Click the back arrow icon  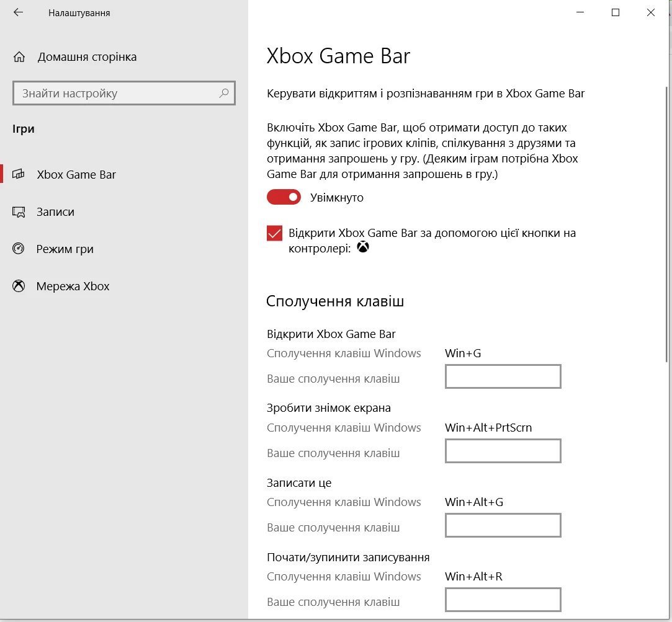pyautogui.click(x=18, y=12)
